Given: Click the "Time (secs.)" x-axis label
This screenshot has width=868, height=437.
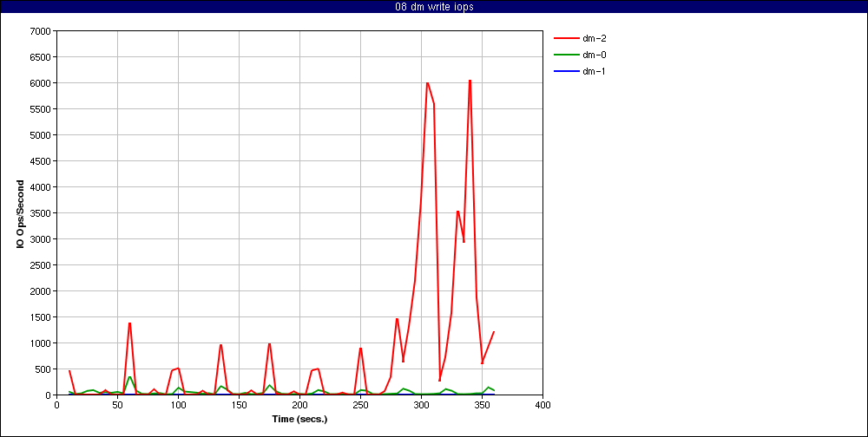Looking at the screenshot, I should pos(299,420).
